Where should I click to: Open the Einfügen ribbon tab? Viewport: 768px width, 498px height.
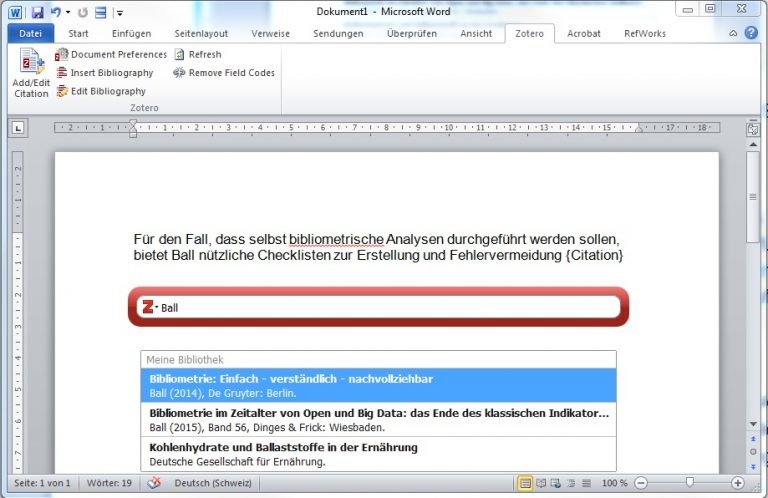coord(131,33)
